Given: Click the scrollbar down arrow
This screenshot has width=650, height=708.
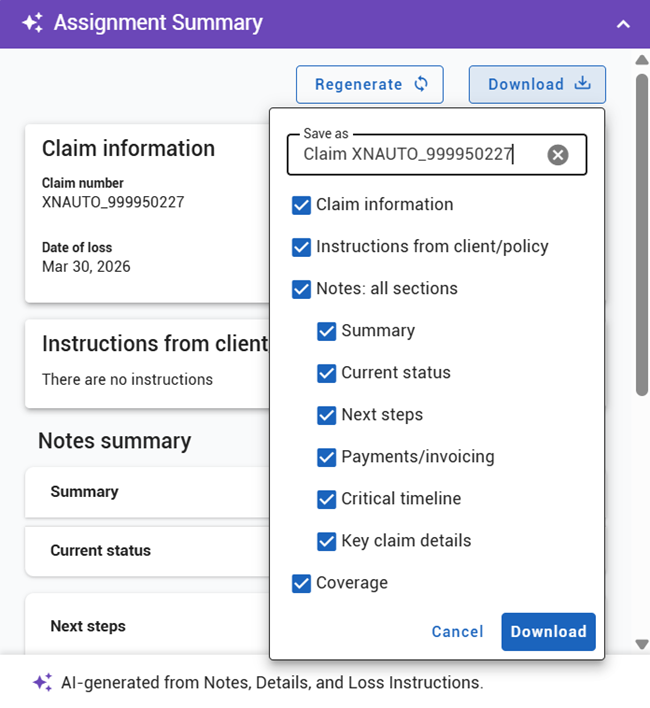Looking at the screenshot, I should click(x=642, y=644).
